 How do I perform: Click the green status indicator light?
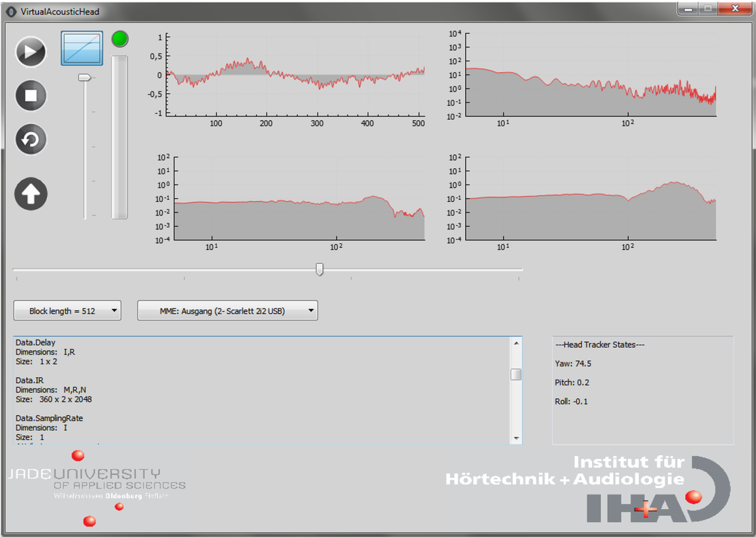(x=119, y=39)
